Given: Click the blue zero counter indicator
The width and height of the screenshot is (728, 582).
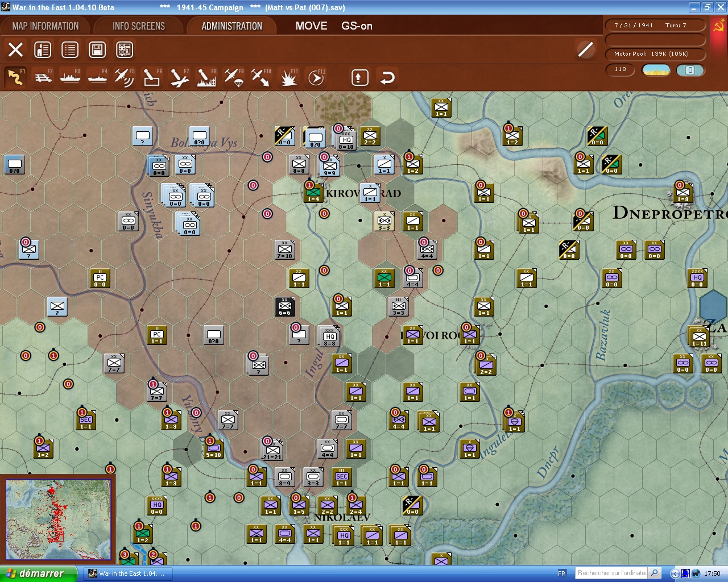Looking at the screenshot, I should point(690,70).
